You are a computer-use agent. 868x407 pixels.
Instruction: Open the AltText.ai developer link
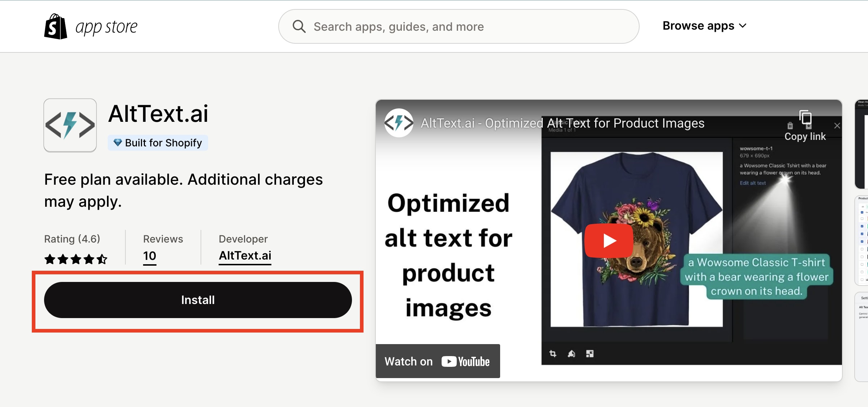245,256
